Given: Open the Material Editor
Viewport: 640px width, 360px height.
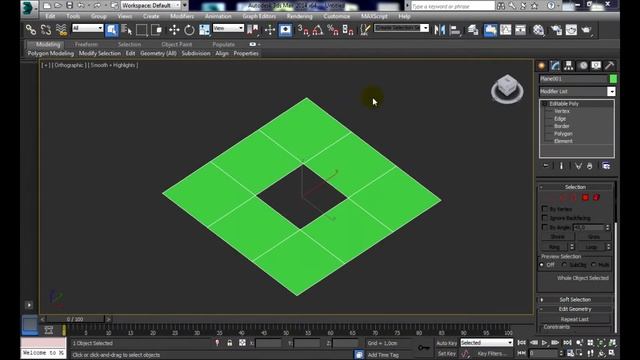Looking at the screenshot, I should 538,30.
